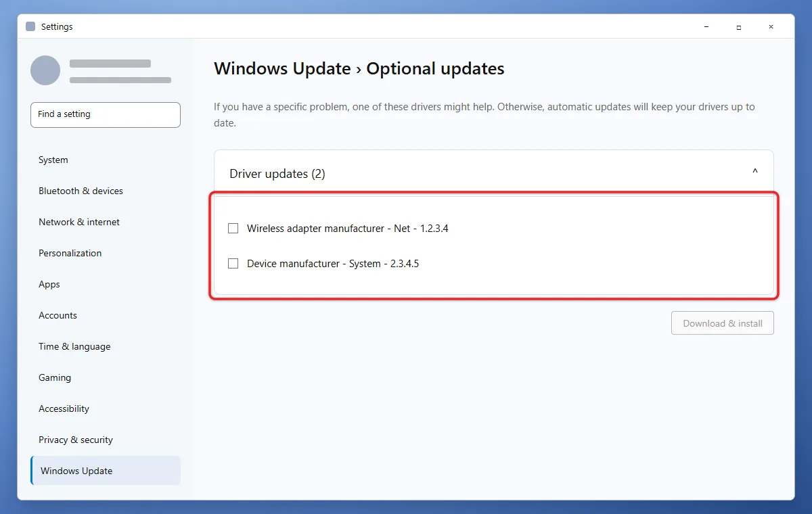Focus the Find a setting search box
812x514 pixels.
point(106,115)
